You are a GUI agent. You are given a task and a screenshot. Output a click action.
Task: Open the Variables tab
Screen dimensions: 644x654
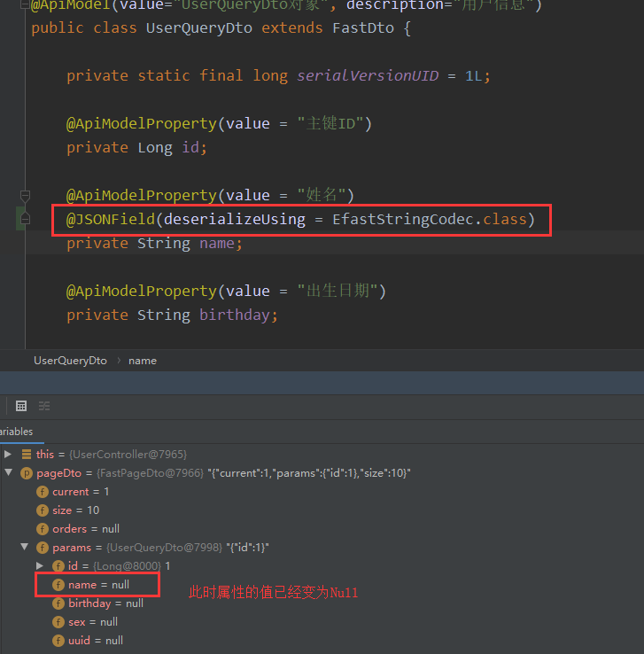(17, 432)
